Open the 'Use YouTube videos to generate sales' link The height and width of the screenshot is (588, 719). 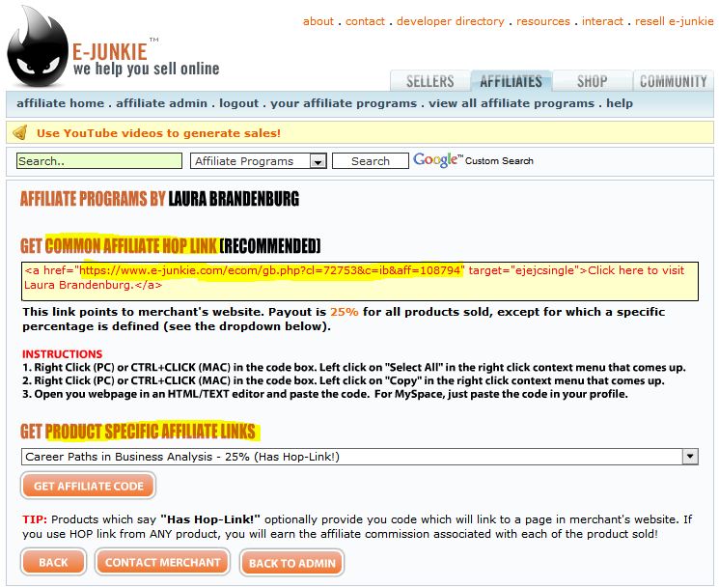tap(158, 133)
